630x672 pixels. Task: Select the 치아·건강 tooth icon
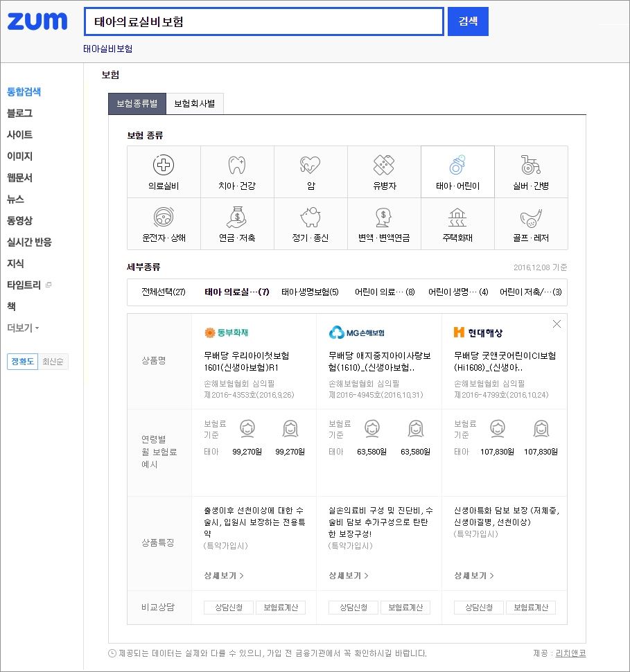point(237,165)
